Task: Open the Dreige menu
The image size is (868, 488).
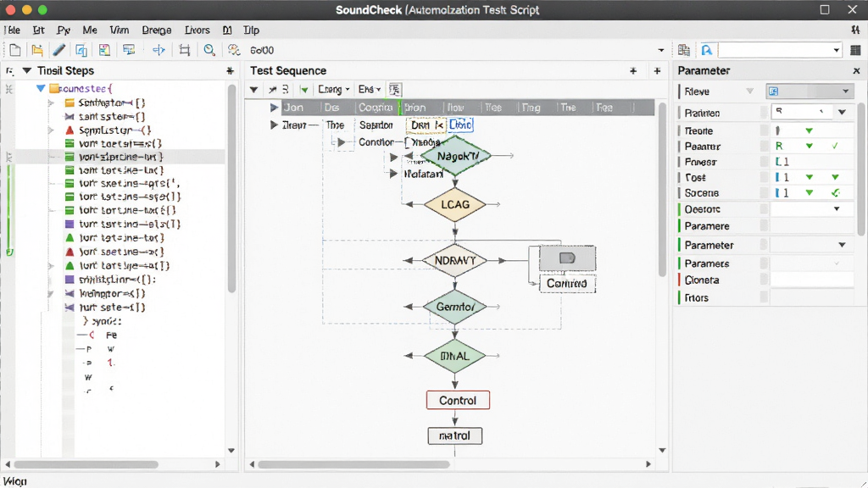Action: (157, 30)
